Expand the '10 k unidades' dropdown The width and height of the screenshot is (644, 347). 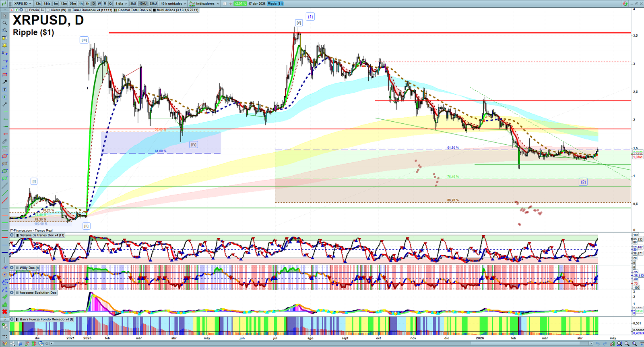point(173,4)
